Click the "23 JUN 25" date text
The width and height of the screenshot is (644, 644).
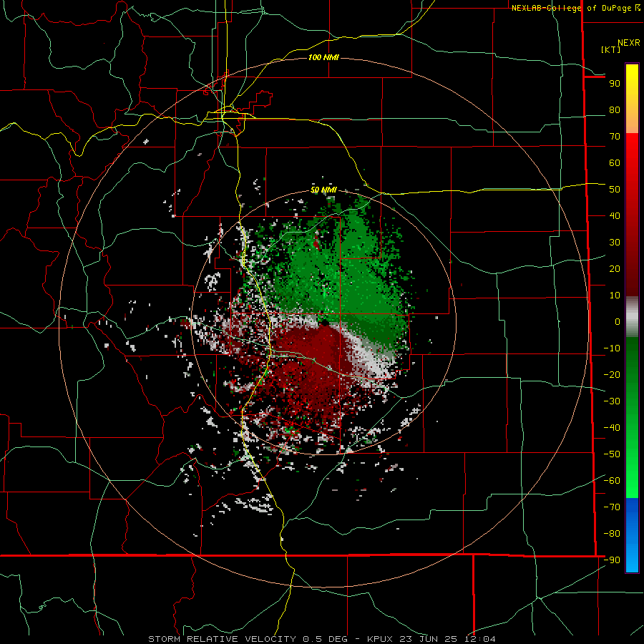pos(429,639)
